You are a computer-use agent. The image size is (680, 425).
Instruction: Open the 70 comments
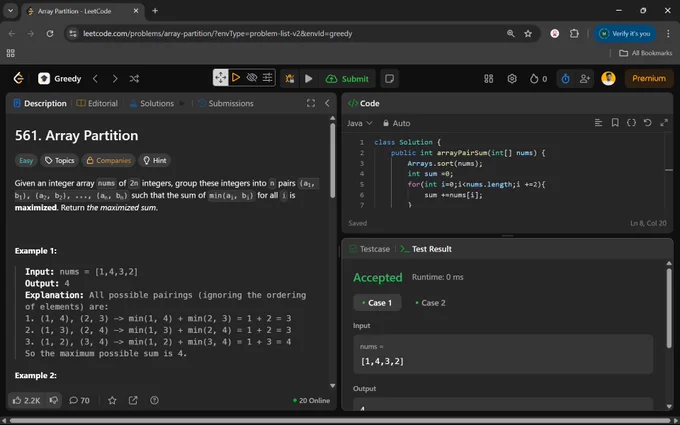point(79,400)
